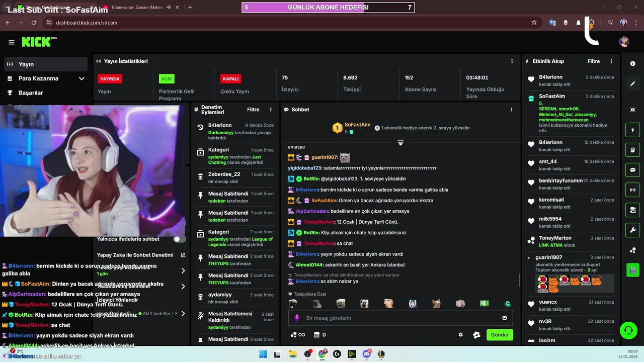Open the green headset support button

coord(628,330)
